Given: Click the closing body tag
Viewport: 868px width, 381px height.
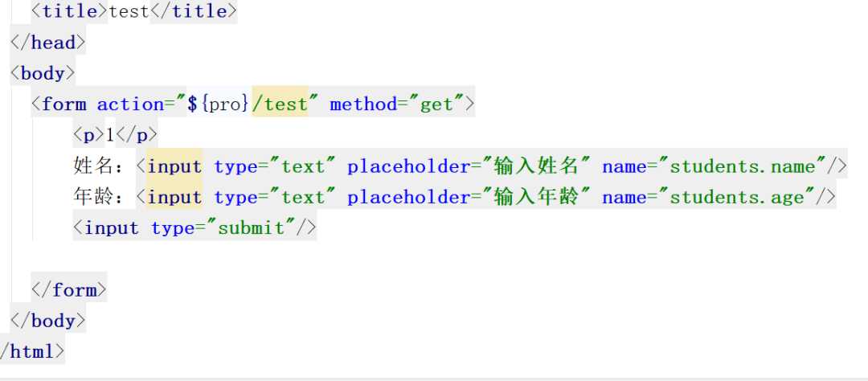Looking at the screenshot, I should coord(47,321).
